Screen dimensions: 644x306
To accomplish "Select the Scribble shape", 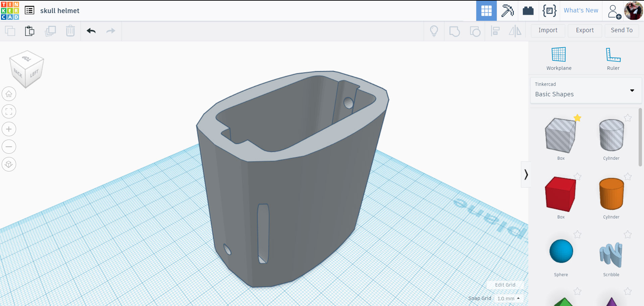I will tap(611, 255).
